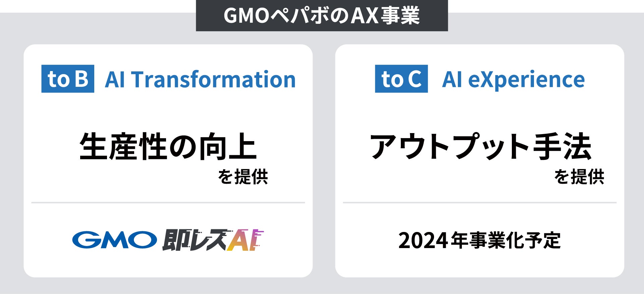Click 'を提供' below 生産性の向上

pyautogui.click(x=243, y=177)
